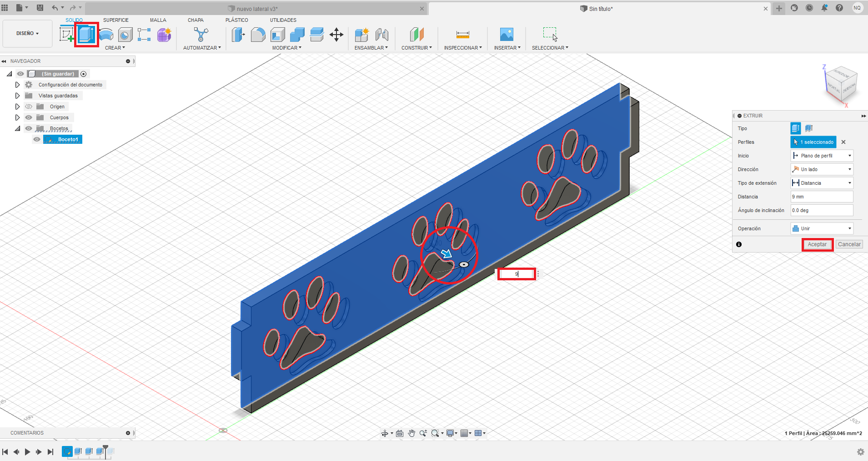The width and height of the screenshot is (868, 461).
Task: Select the Rectangular Pattern tool
Action: click(144, 35)
